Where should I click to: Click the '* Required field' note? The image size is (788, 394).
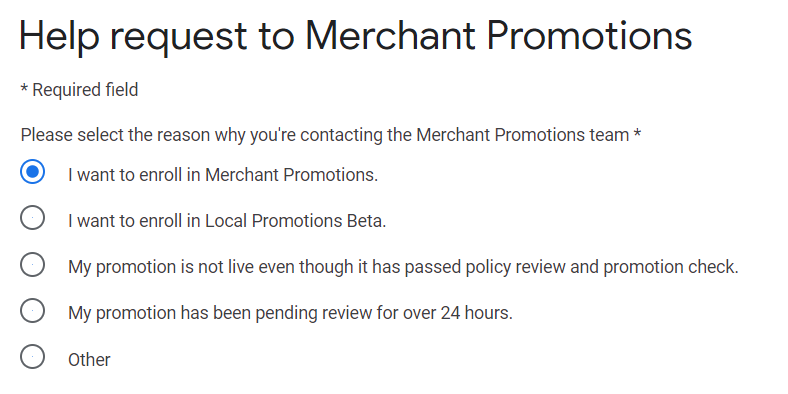pos(79,90)
